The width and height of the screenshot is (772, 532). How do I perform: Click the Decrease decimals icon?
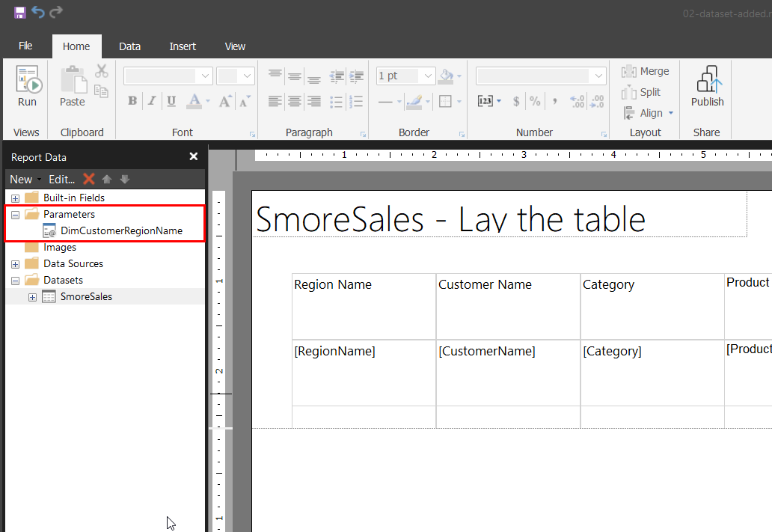click(x=597, y=102)
